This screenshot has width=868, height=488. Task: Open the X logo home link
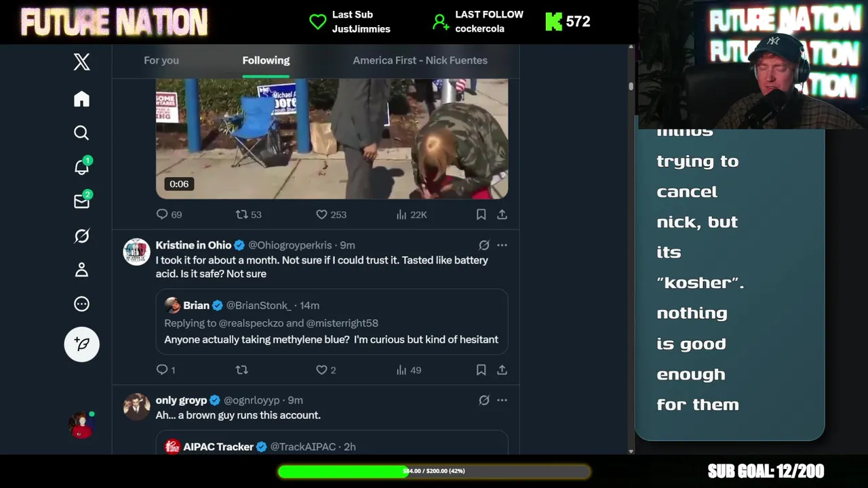(81, 62)
